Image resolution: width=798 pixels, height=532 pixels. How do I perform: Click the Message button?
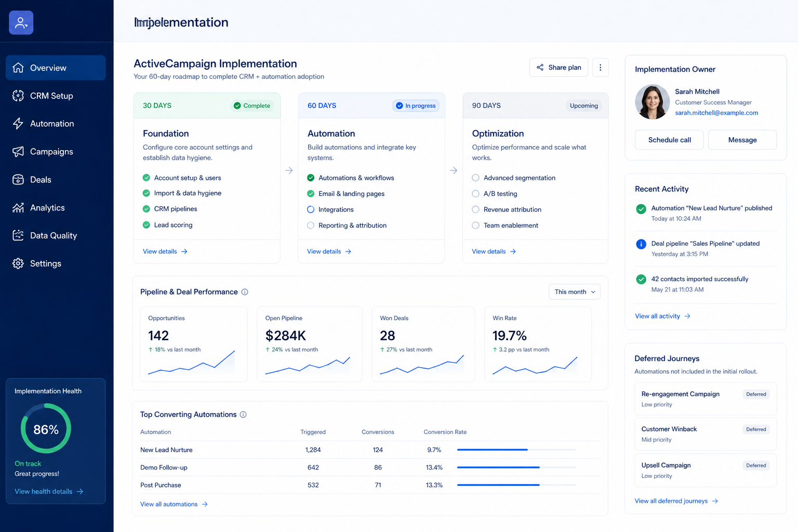point(742,140)
